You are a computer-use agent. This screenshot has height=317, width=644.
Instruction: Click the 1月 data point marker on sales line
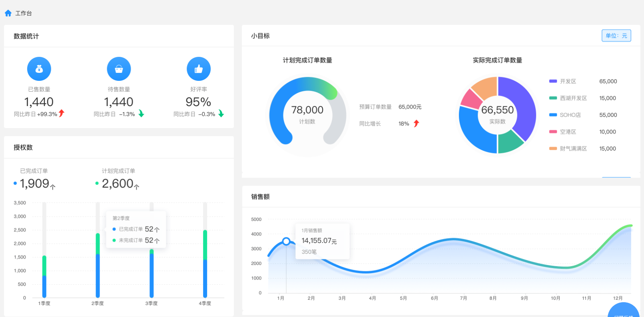coord(286,241)
